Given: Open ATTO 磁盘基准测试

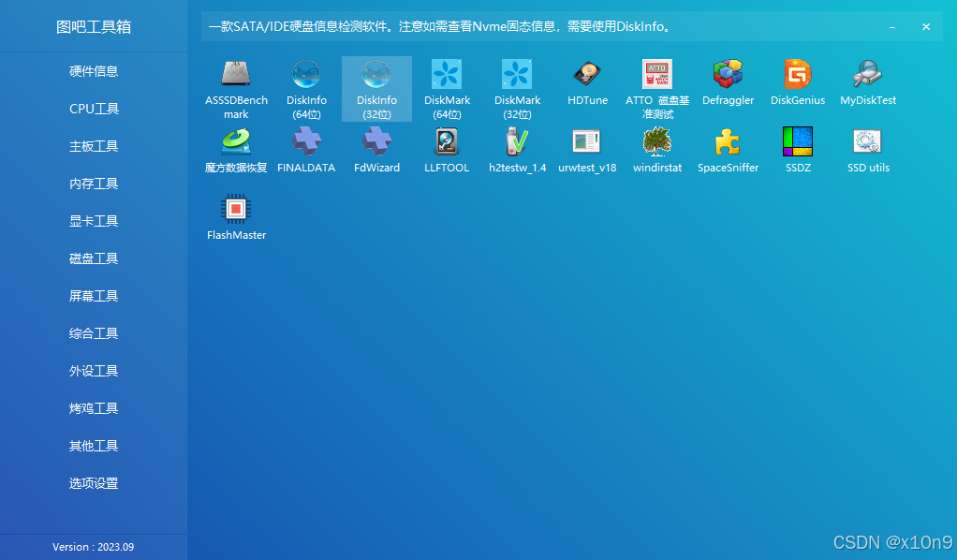Looking at the screenshot, I should pyautogui.click(x=657, y=89).
